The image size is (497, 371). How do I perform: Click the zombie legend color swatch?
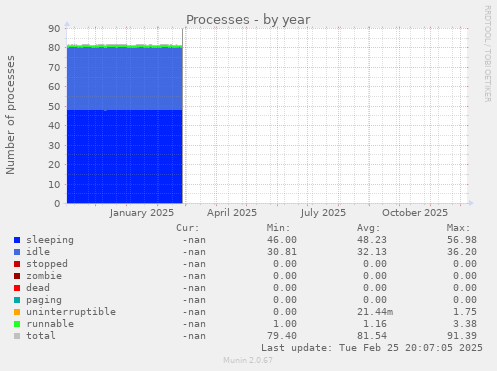point(17,276)
